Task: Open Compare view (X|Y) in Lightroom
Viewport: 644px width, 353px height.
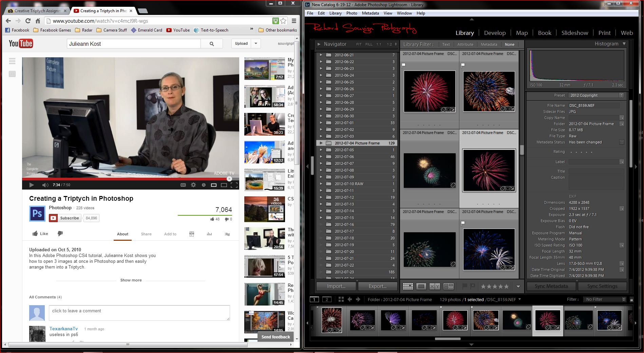Action: coord(435,287)
